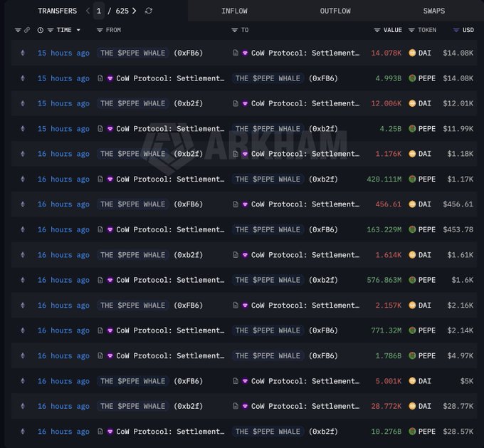
Task: Click Ethereum icon on 14.078K DAI row
Action: coord(23,53)
